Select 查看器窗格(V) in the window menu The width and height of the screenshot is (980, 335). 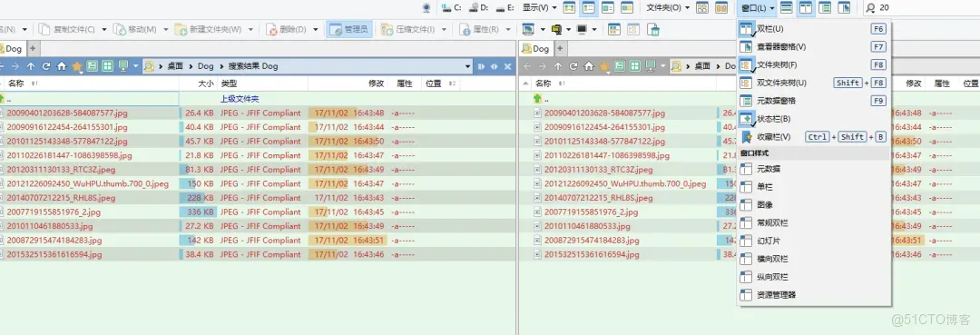pyautogui.click(x=813, y=47)
